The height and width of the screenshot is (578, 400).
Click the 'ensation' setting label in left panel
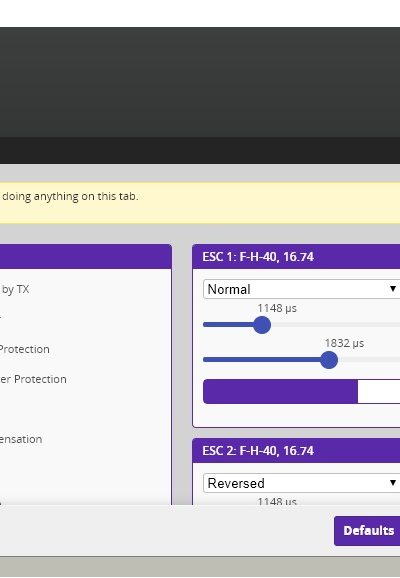click(21, 439)
